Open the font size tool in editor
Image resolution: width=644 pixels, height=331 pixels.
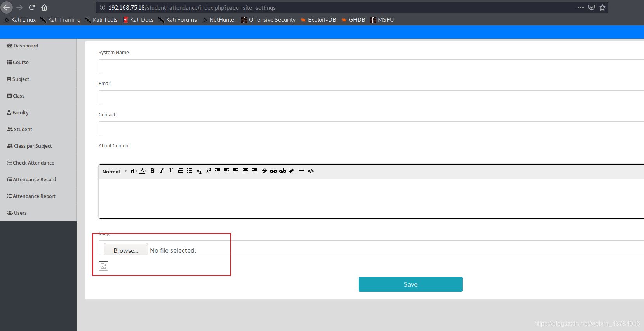(134, 171)
